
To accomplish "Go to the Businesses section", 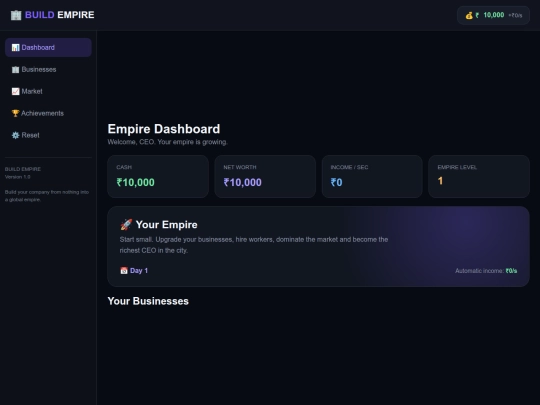I will click(x=48, y=70).
